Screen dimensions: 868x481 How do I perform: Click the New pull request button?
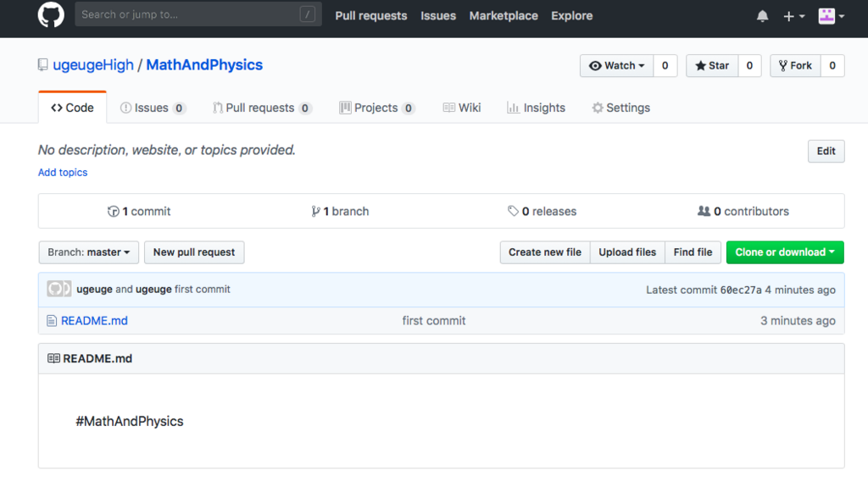[194, 252]
